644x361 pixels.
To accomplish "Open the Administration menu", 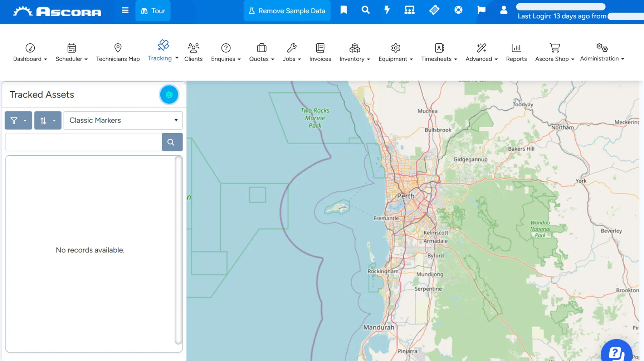I will [x=602, y=53].
